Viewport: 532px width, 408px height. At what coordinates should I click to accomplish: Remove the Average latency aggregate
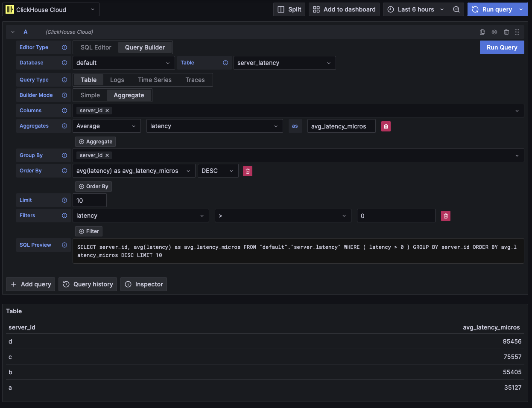coord(386,126)
